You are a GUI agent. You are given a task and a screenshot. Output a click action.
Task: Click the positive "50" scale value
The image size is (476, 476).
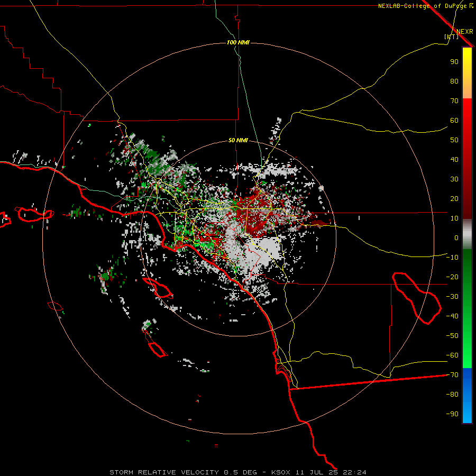point(454,140)
